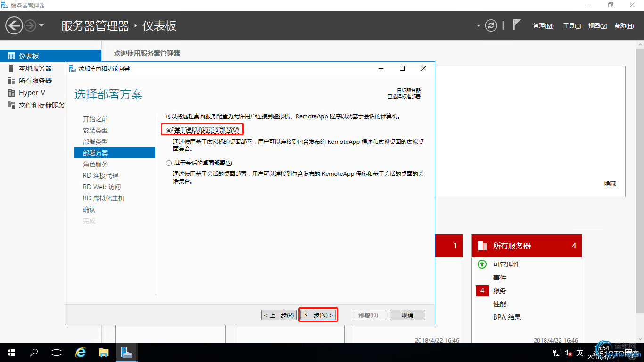Close the 添加角色和功能向导 window
The image size is (644, 362).
424,68
